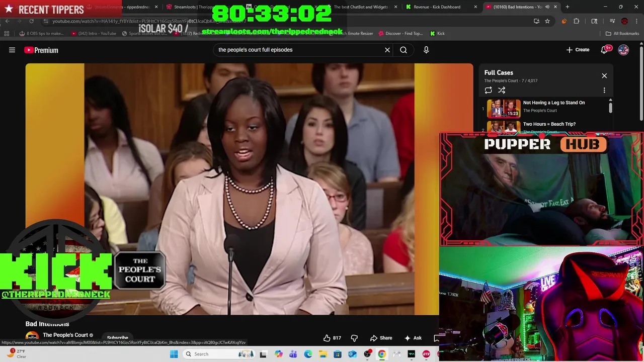Open File Explorer from the taskbar
This screenshot has height=362, width=644.
(323, 354)
